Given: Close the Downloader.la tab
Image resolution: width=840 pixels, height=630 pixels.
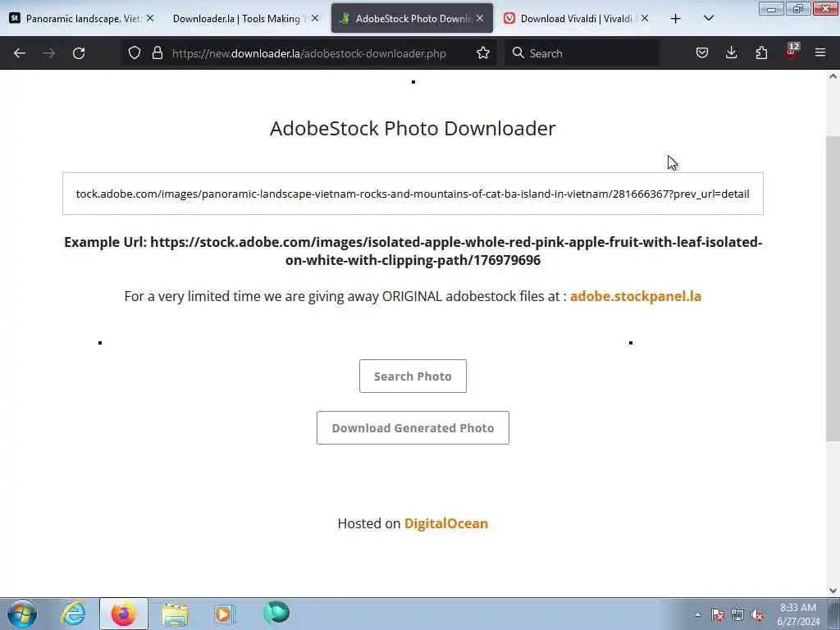Looking at the screenshot, I should pyautogui.click(x=315, y=18).
